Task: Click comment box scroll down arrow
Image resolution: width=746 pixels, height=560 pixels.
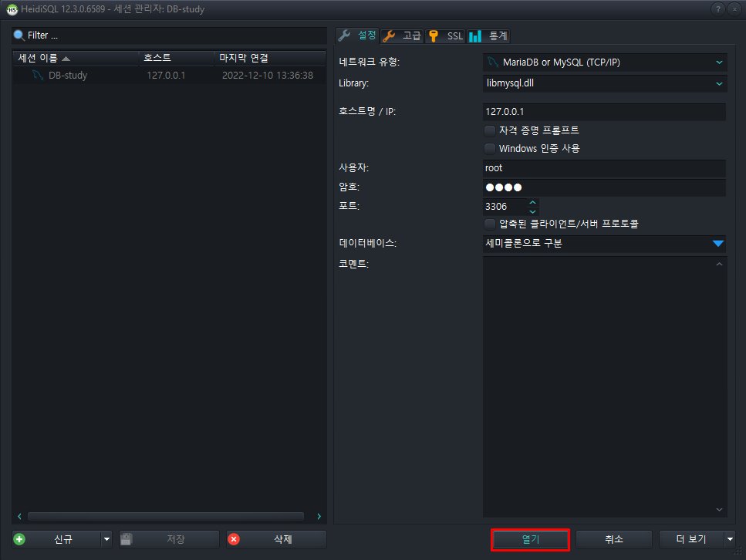Action: click(x=719, y=510)
